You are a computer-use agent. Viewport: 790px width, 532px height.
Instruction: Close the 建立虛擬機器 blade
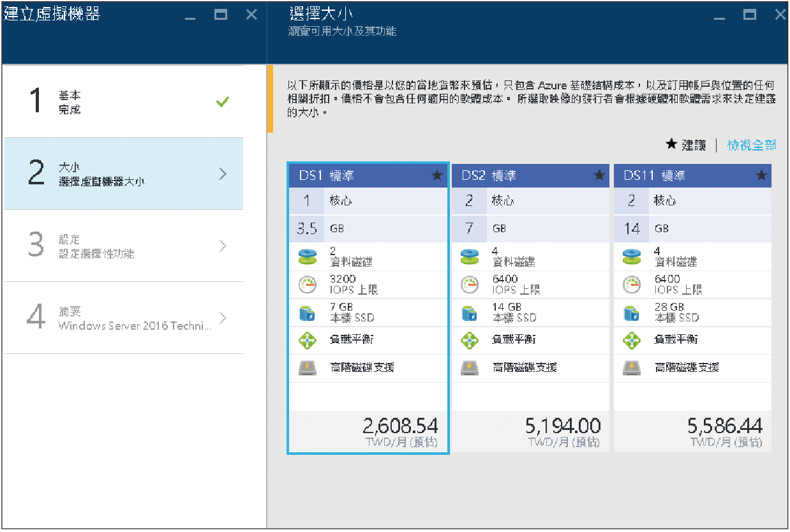(x=252, y=15)
